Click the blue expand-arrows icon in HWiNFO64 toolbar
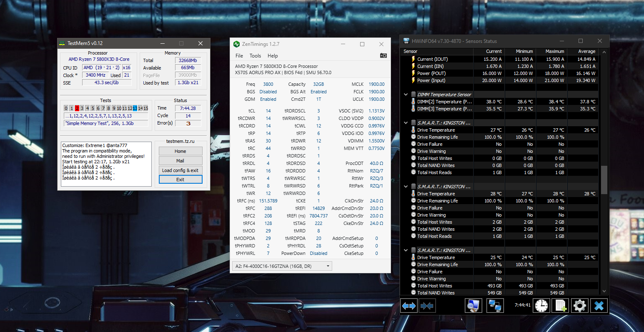644x332 pixels. click(x=408, y=306)
